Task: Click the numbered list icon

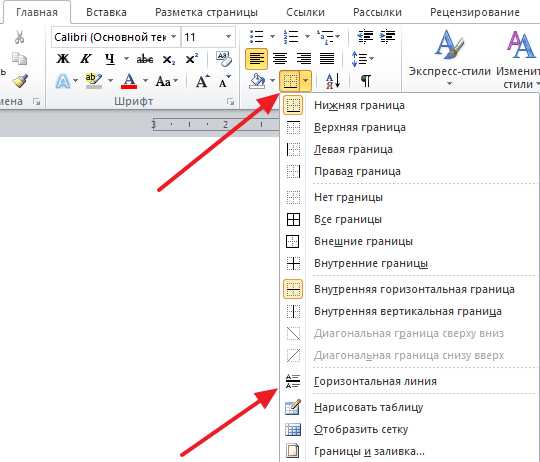Action: [x=291, y=36]
